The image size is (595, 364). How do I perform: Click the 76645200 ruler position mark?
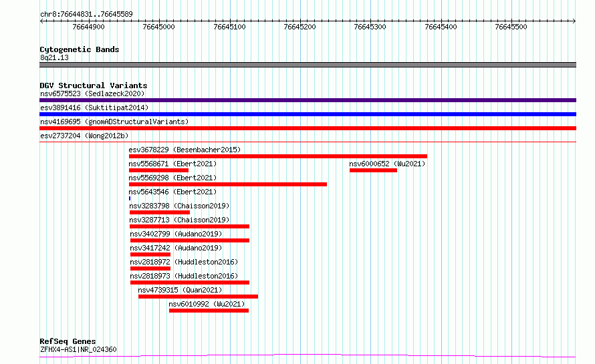click(x=300, y=27)
